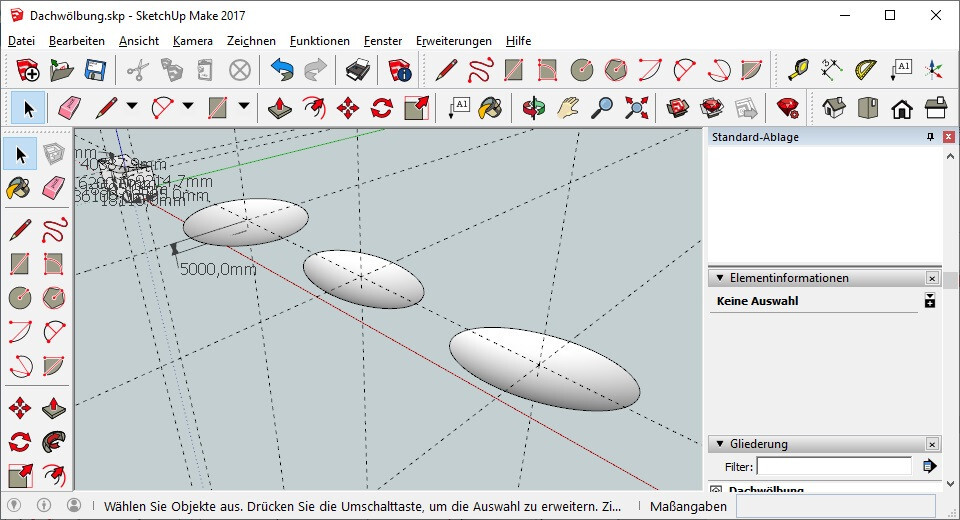This screenshot has width=960, height=520.
Task: Select the Polygon tool in the left palette
Action: tap(54, 298)
